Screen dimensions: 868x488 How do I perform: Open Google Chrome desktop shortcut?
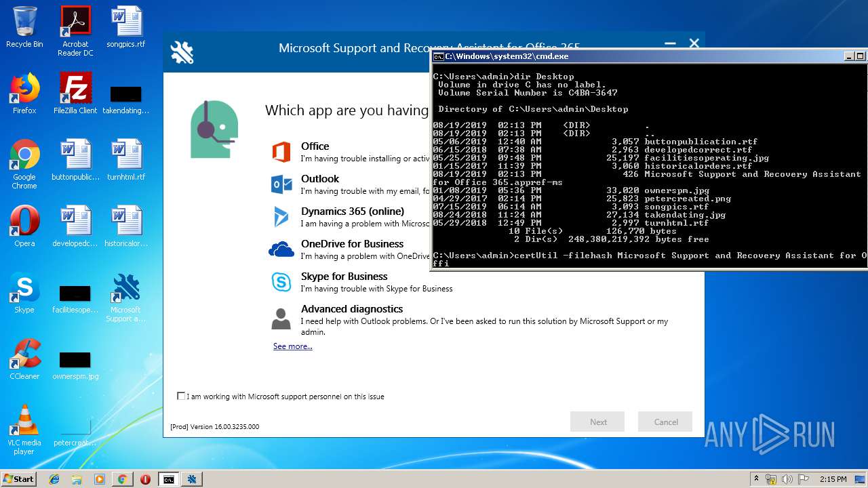tap(24, 164)
